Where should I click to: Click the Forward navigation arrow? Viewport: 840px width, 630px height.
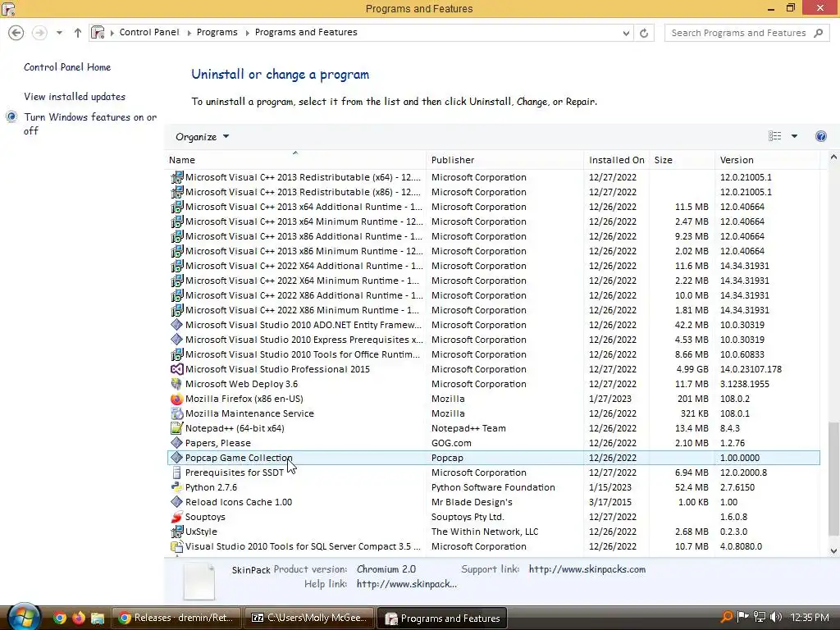(x=39, y=33)
